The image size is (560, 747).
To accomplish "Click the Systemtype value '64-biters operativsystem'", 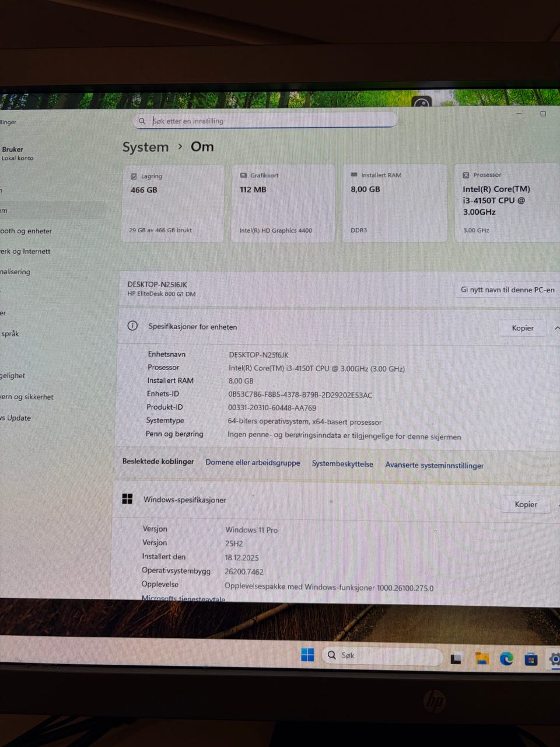I will pos(304,422).
